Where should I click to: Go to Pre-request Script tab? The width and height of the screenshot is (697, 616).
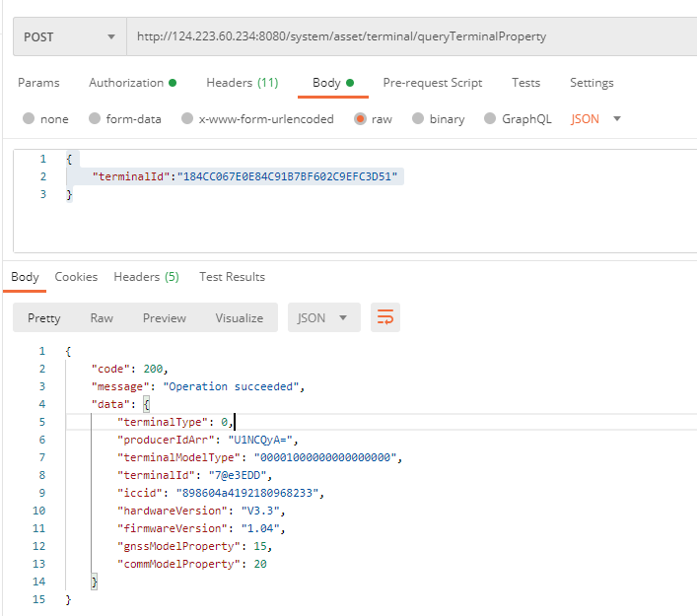pyautogui.click(x=432, y=83)
